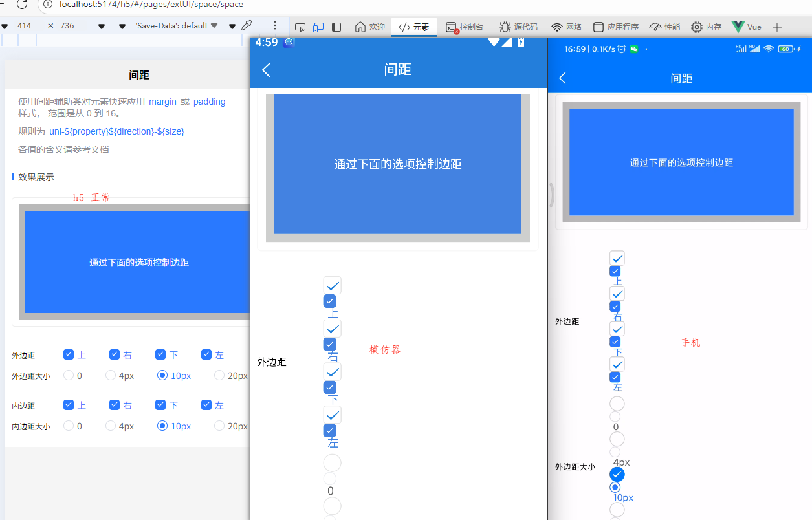Screen dimensions: 812x520
Task: Click the margin link in the description
Action: [162, 102]
